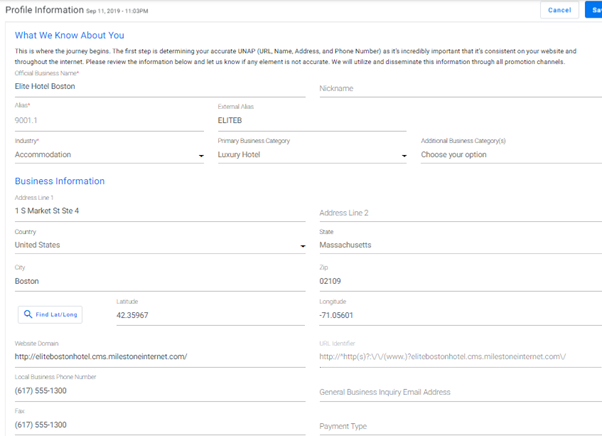Click the Local Business Phone Number field
This screenshot has width=602, height=436.
(x=160, y=391)
